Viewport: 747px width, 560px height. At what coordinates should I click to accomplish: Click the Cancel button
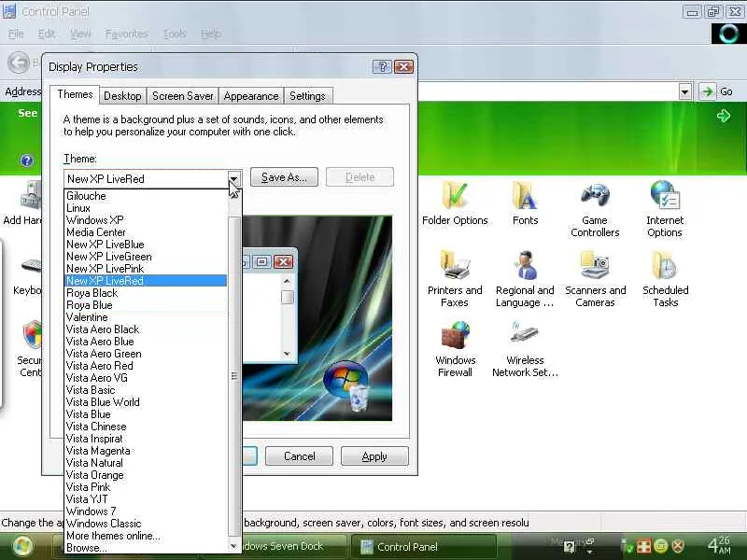click(x=299, y=456)
